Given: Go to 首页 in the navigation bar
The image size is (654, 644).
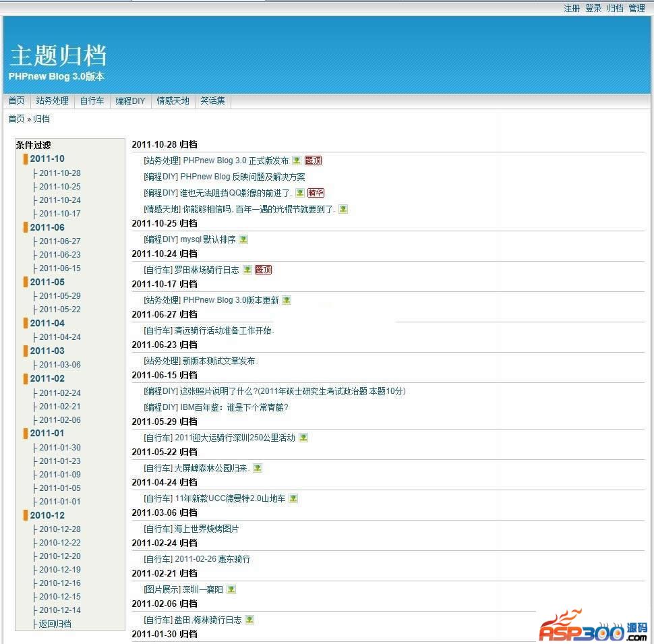Looking at the screenshot, I should click(x=17, y=101).
